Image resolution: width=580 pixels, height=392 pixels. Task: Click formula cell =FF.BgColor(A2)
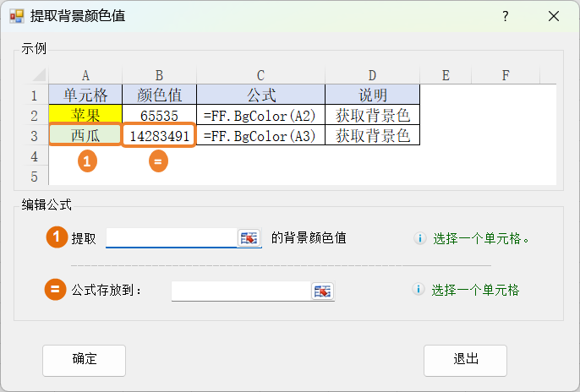(260, 115)
